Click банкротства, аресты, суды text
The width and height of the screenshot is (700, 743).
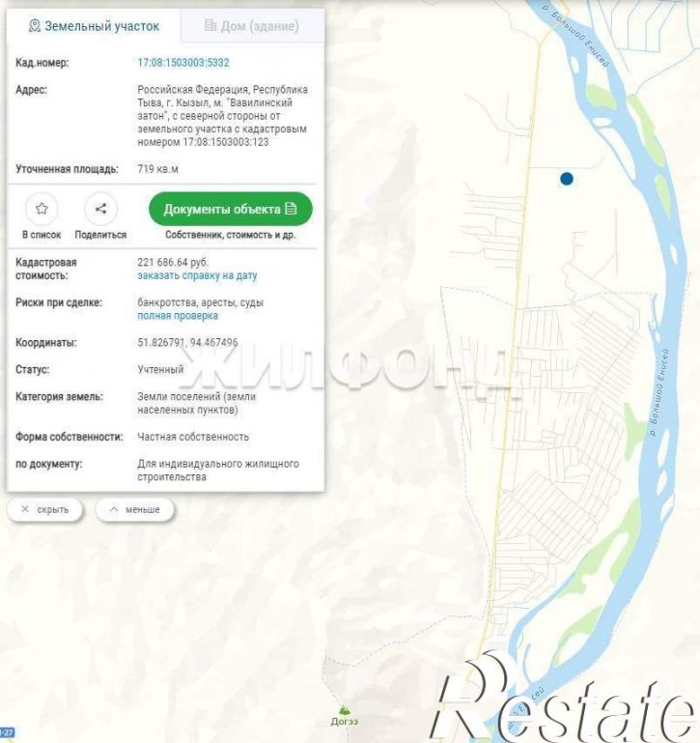coord(200,302)
